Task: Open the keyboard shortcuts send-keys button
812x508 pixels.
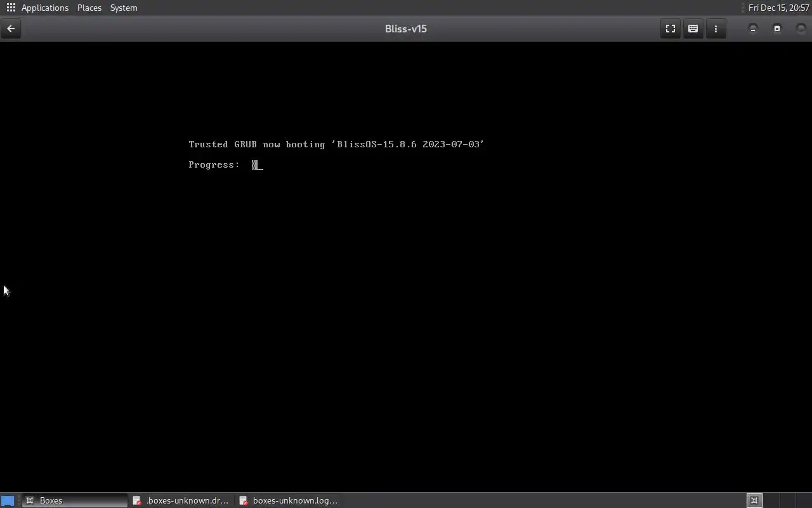Action: [693, 29]
